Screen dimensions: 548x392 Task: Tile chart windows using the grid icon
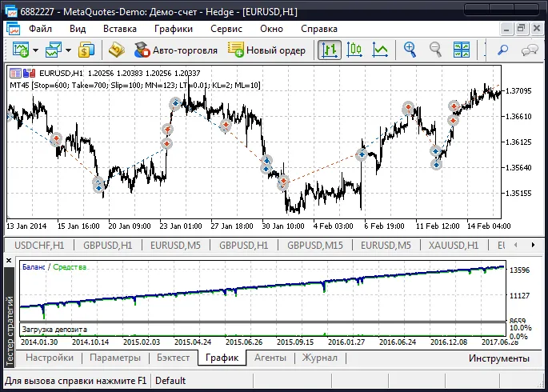click(x=463, y=50)
